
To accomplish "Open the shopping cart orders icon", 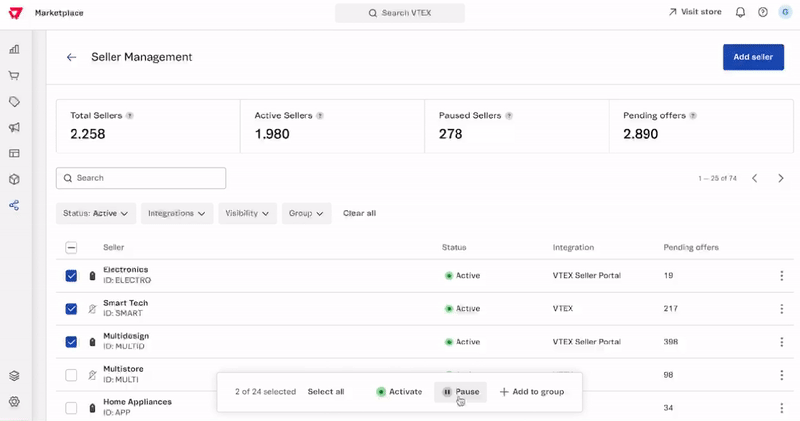I will 14,75.
